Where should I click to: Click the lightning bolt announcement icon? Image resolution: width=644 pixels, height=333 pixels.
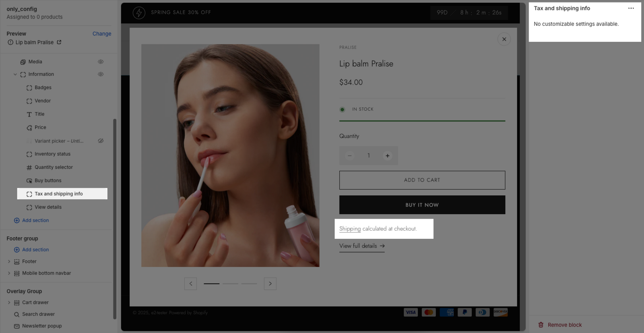point(139,13)
